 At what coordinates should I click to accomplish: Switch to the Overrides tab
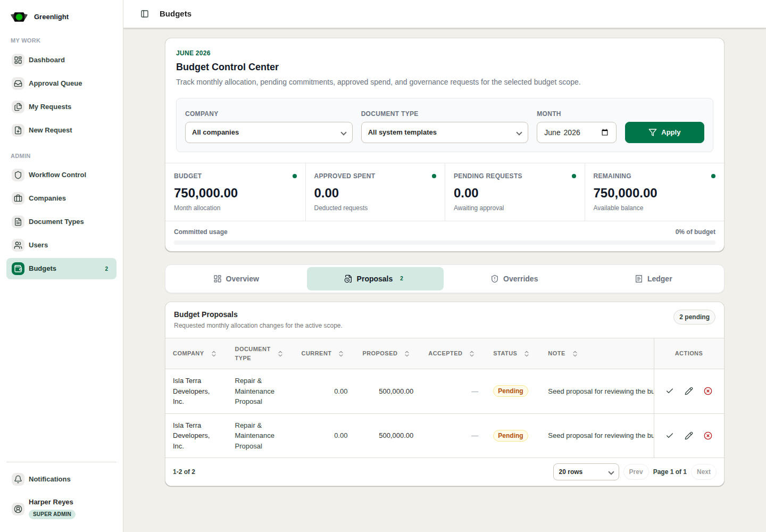click(x=514, y=279)
